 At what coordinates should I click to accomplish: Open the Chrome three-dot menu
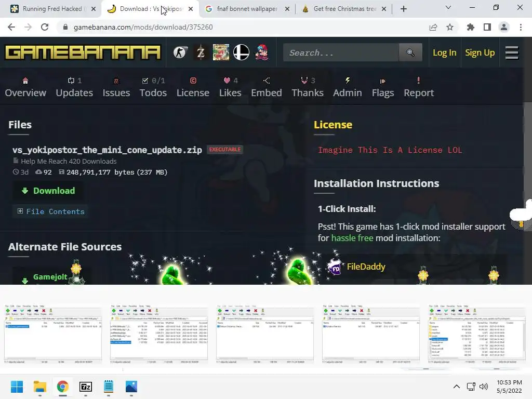[521, 27]
